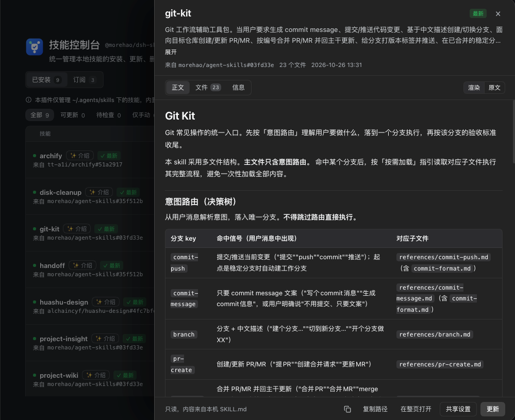Select the 原文 view mode
This screenshot has width=515, height=420.
tap(494, 88)
